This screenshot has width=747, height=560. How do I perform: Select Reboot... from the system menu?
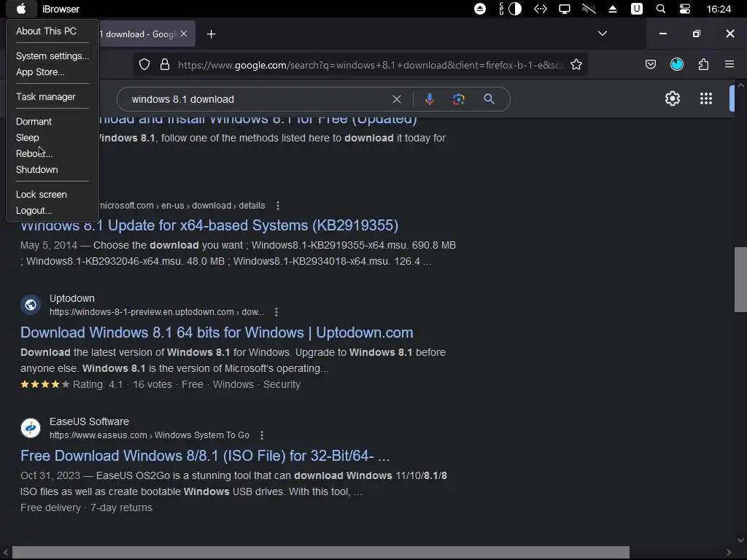pyautogui.click(x=34, y=154)
